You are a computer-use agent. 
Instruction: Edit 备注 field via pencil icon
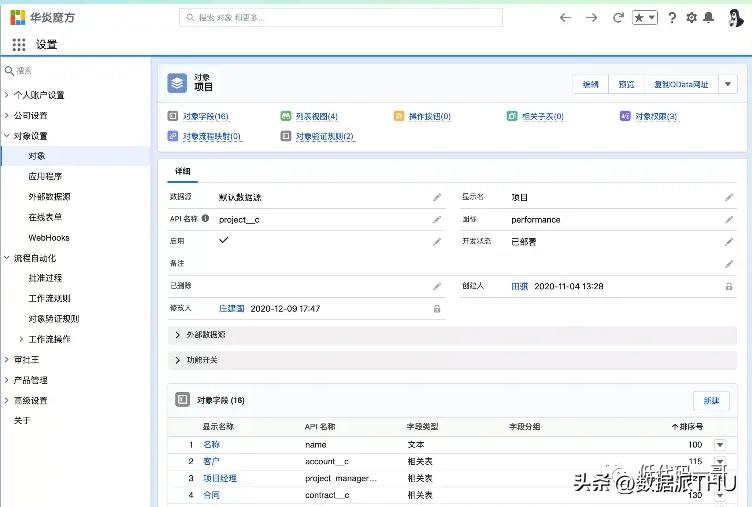729,264
